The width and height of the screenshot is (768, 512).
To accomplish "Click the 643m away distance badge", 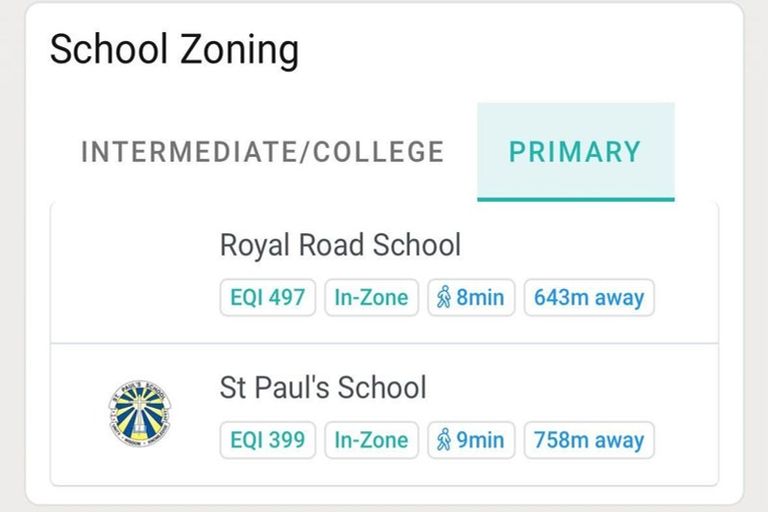I will 589,298.
